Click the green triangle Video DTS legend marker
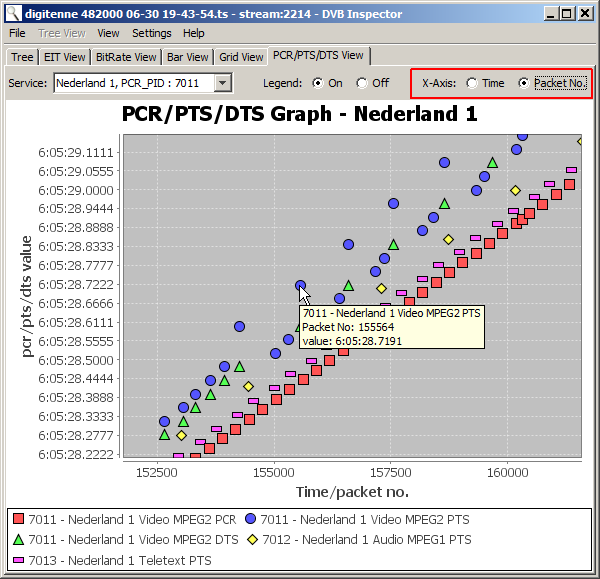This screenshot has height=579, width=600. point(18,539)
